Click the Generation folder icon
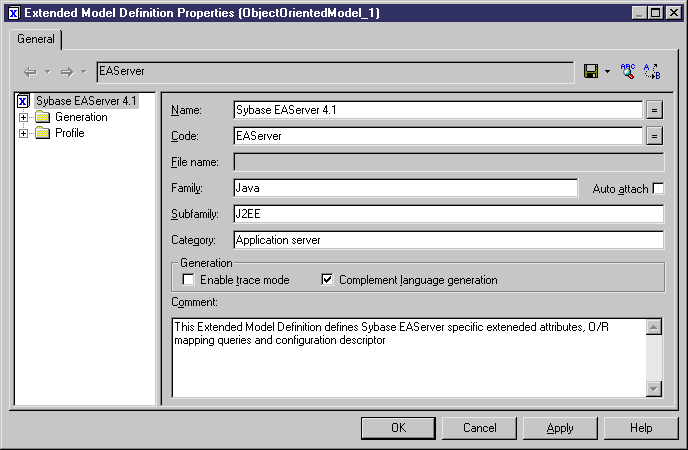The height and width of the screenshot is (450, 688). 43,117
